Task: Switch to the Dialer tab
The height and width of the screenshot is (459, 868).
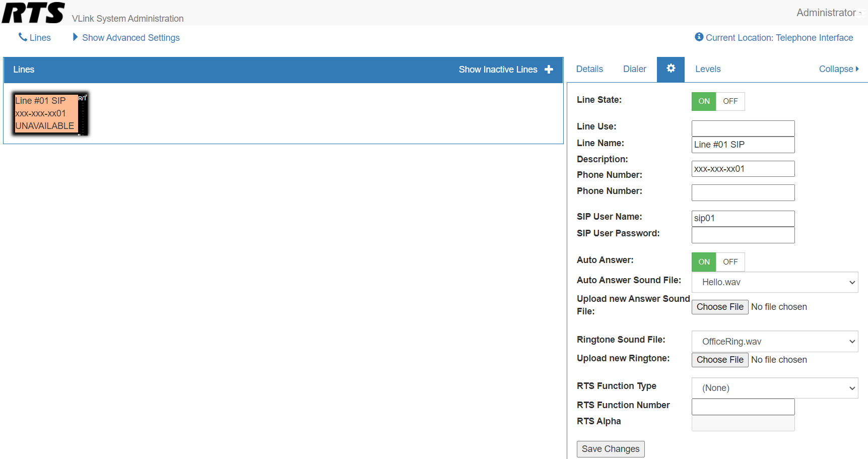Action: tap(634, 69)
